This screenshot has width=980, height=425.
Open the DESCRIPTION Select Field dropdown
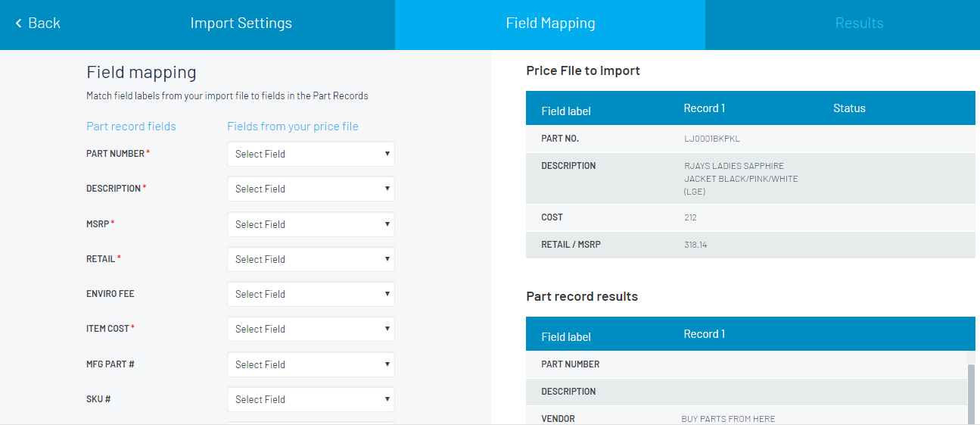click(x=310, y=189)
